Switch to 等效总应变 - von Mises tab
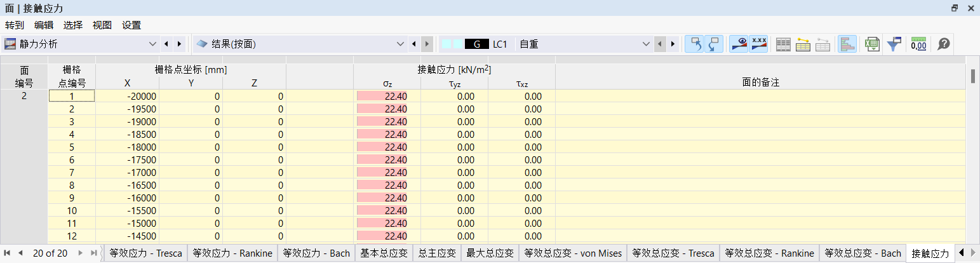 click(x=573, y=253)
